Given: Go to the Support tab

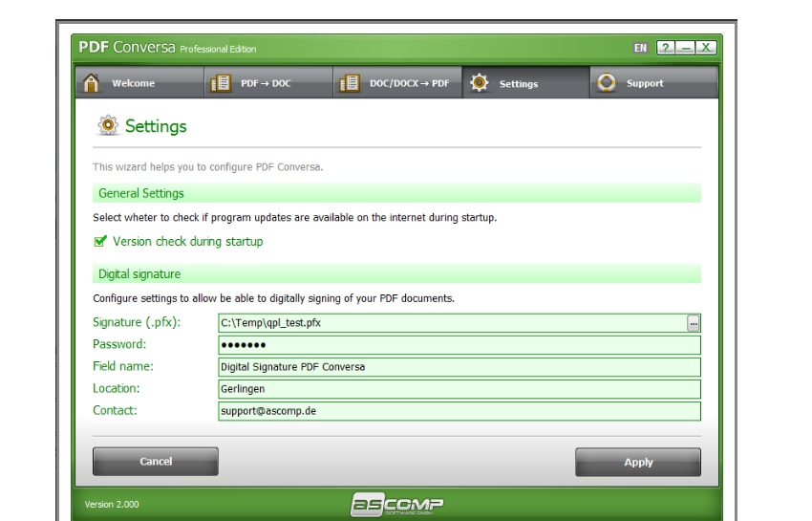Looking at the screenshot, I should click(x=654, y=82).
